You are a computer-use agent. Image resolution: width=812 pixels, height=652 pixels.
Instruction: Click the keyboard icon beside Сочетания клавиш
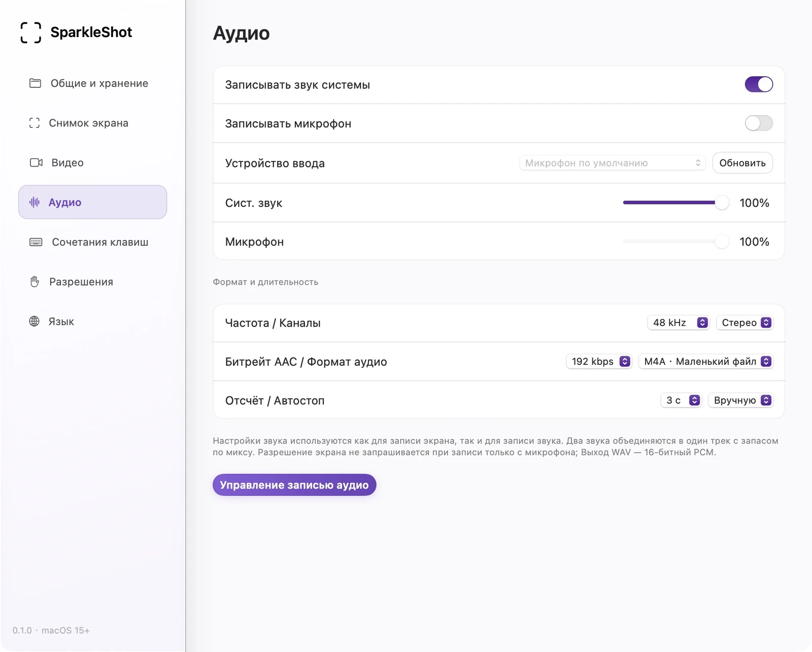36,242
